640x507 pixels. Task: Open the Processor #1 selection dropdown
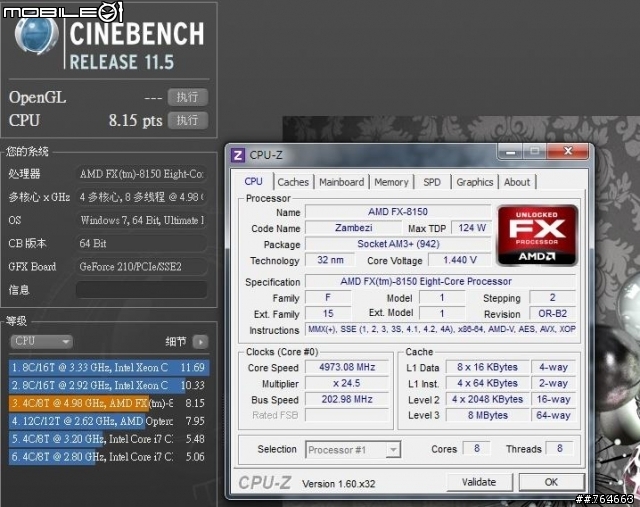pyautogui.click(x=353, y=449)
